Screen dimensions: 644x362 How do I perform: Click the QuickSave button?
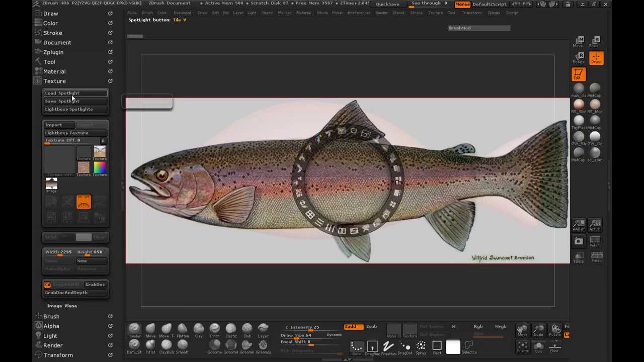click(x=388, y=4)
